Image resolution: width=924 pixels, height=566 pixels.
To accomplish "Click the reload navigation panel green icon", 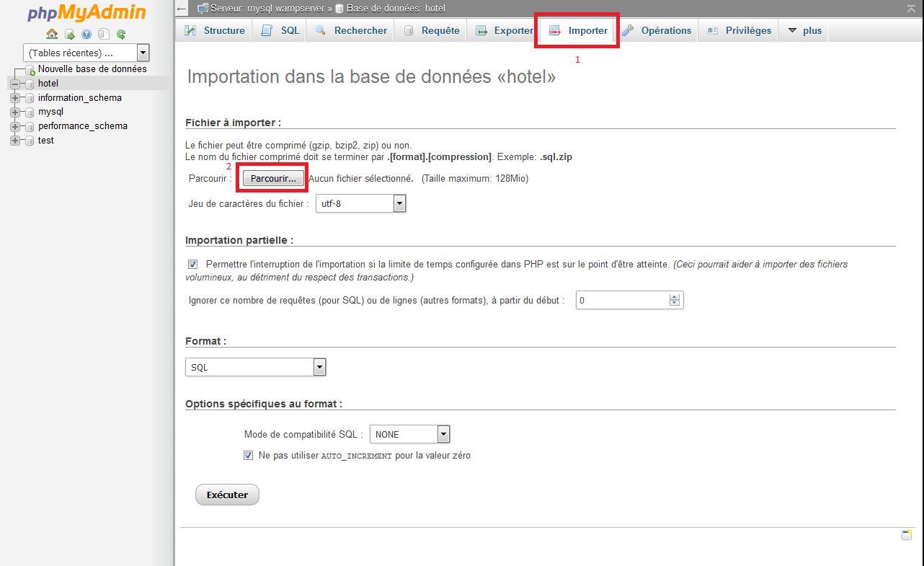I will pyautogui.click(x=121, y=34).
